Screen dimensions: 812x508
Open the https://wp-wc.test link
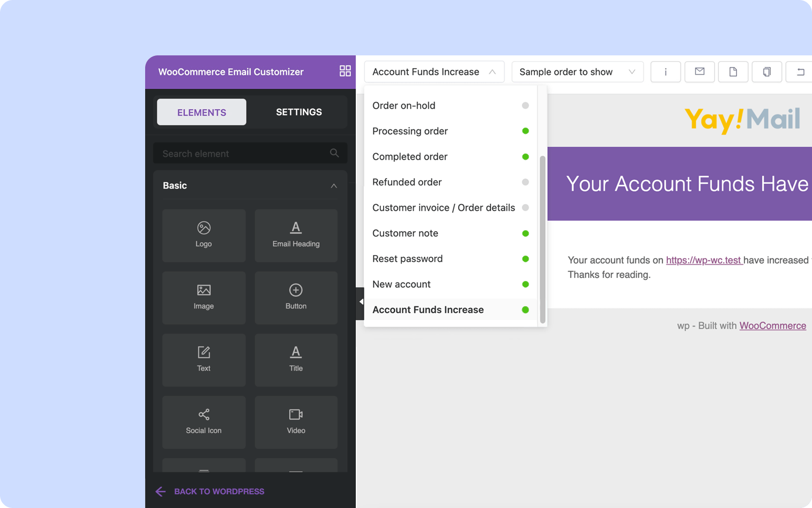704,260
